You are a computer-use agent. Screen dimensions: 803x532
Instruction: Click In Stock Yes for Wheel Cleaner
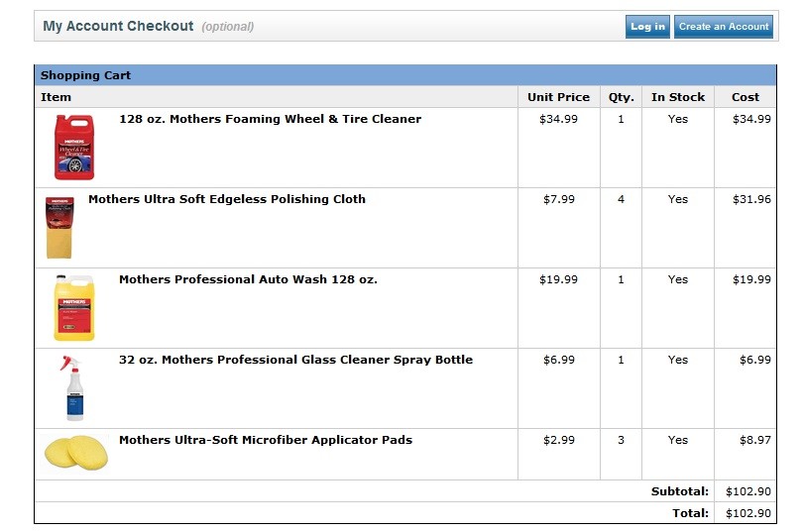[x=677, y=119]
